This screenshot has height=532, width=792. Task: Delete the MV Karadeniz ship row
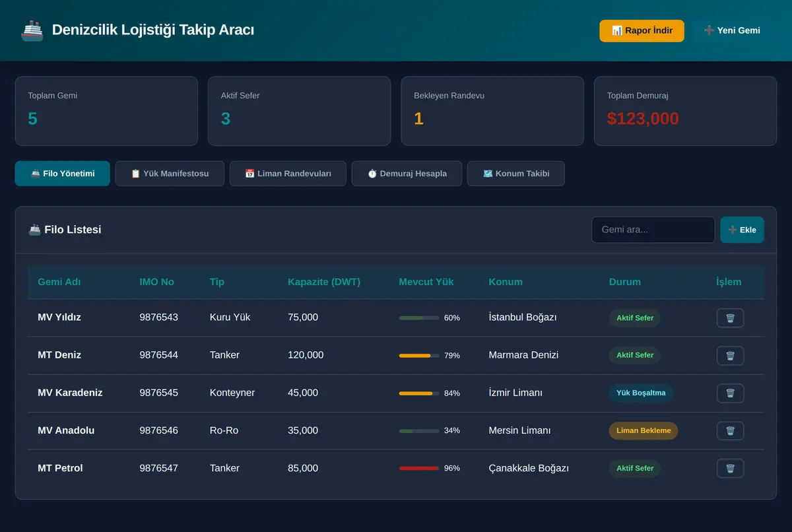click(x=730, y=393)
